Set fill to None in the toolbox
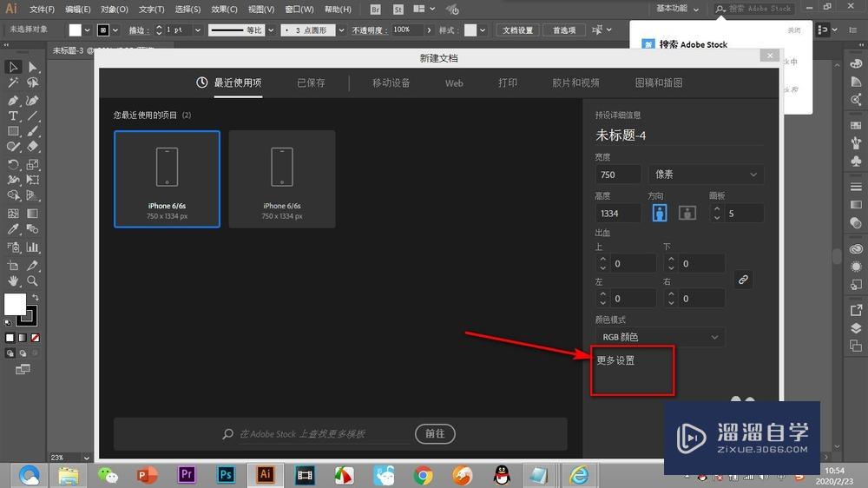This screenshot has height=488, width=868. [35, 338]
